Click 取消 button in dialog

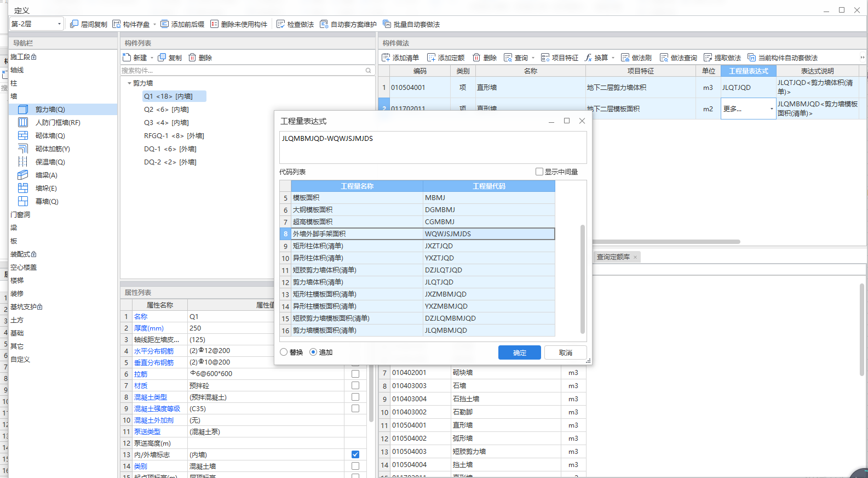[566, 352]
